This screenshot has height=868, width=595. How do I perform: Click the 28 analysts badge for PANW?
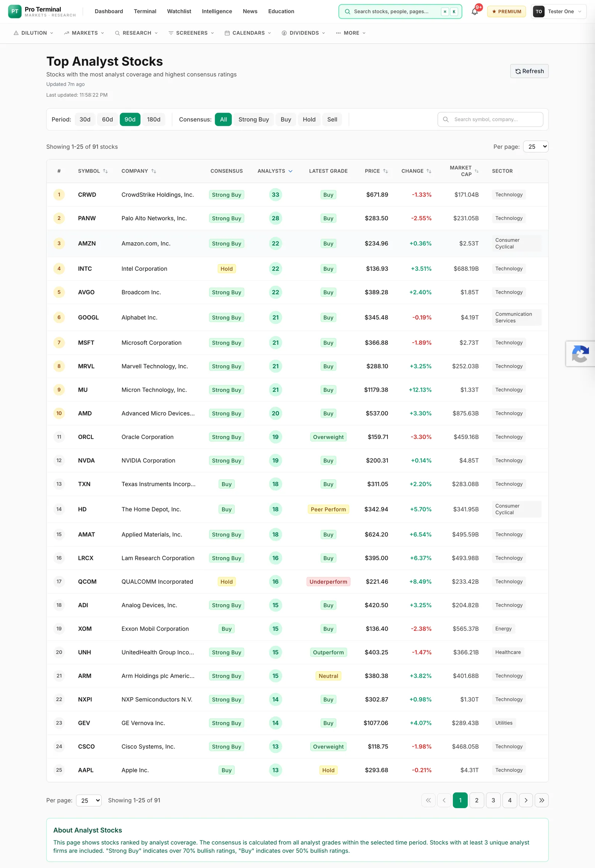pos(276,218)
